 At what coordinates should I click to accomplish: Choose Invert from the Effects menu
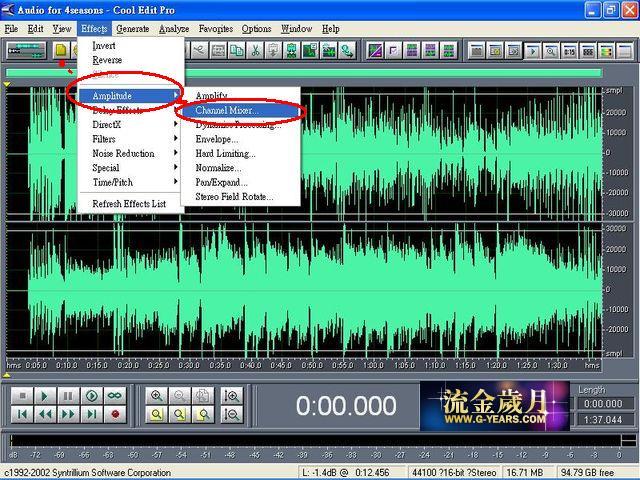(131, 46)
